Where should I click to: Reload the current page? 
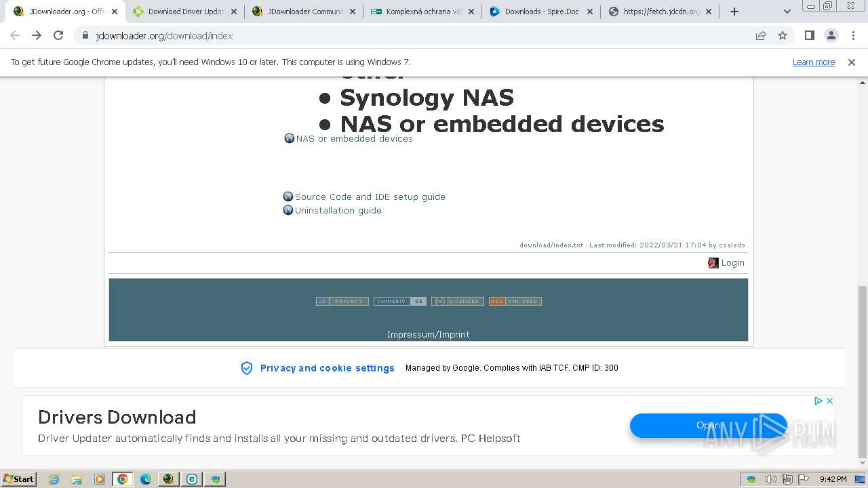click(x=58, y=35)
